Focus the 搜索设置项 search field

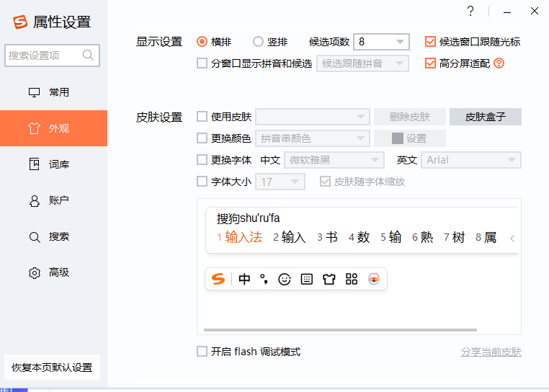click(52, 55)
